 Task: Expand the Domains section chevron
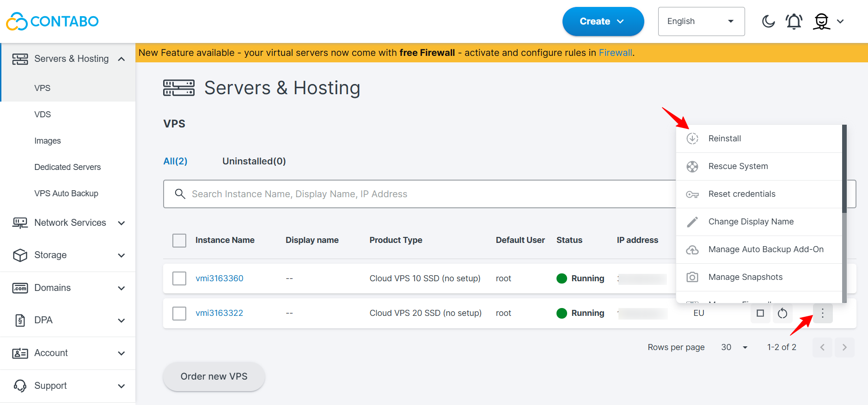click(x=122, y=288)
